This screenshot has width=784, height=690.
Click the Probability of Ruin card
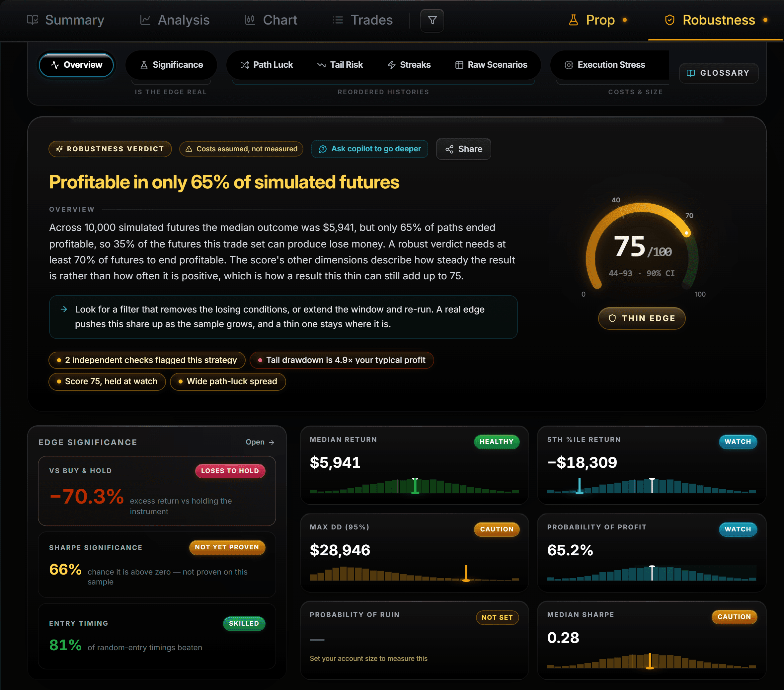tap(414, 640)
